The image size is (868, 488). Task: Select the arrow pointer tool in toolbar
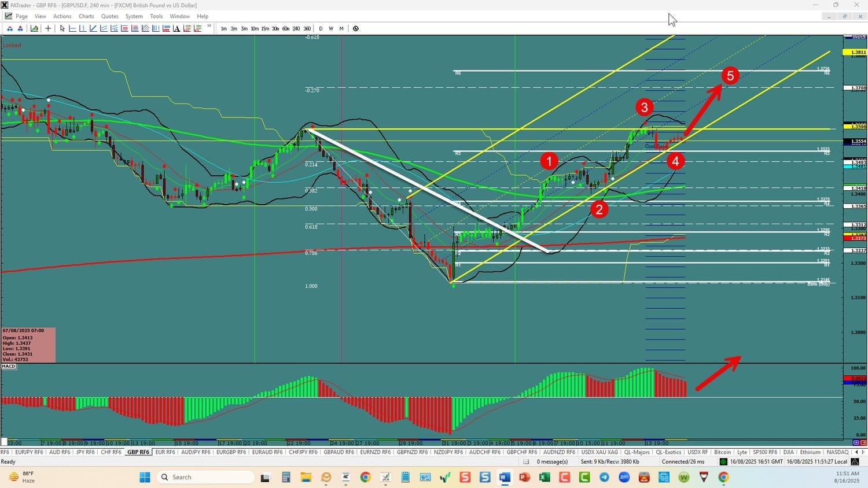62,28
